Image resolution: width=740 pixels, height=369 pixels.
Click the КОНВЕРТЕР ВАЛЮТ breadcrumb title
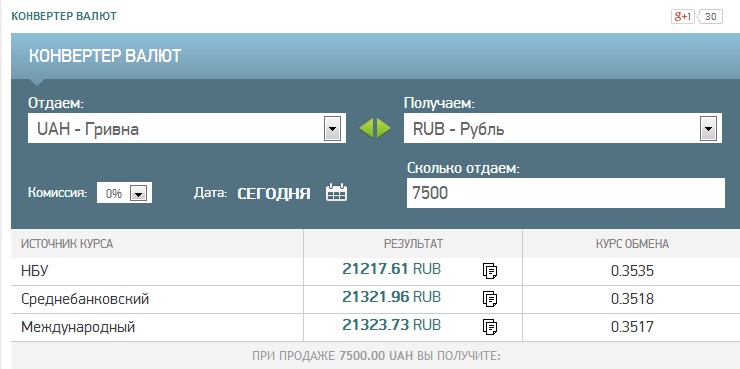[x=64, y=16]
